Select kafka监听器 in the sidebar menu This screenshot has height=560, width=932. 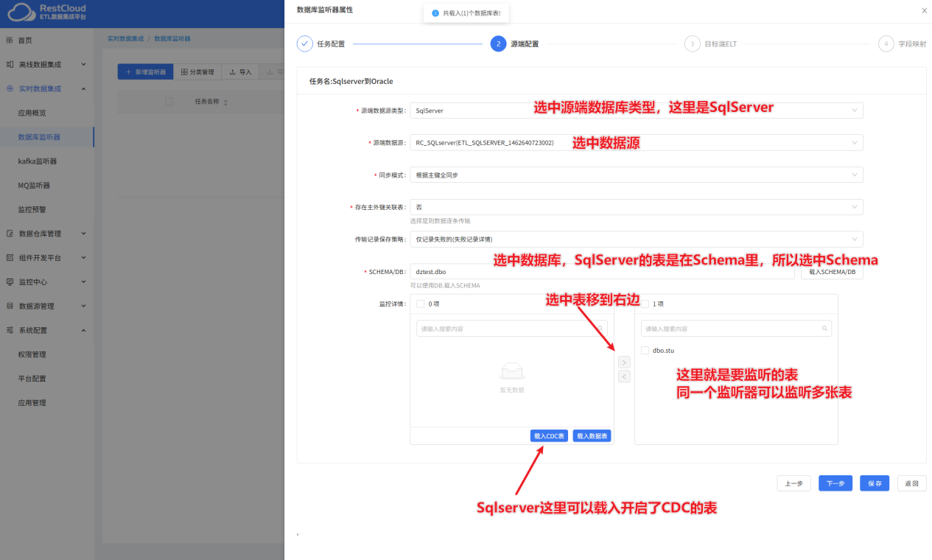click(38, 161)
